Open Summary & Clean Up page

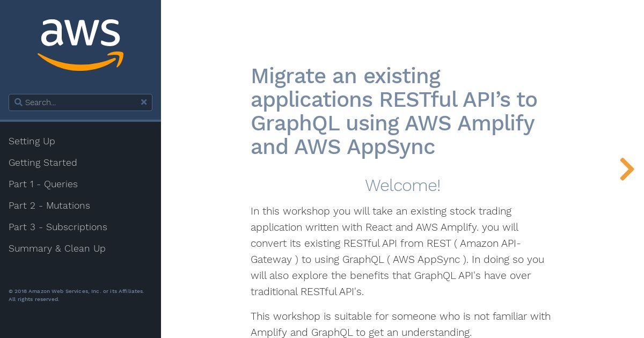(57, 248)
